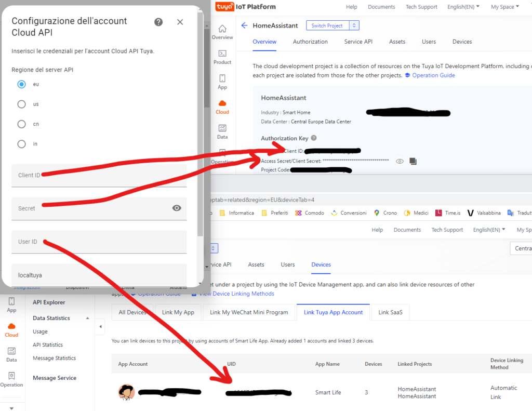
Task: Open Medici bookmark
Action: click(x=416, y=213)
